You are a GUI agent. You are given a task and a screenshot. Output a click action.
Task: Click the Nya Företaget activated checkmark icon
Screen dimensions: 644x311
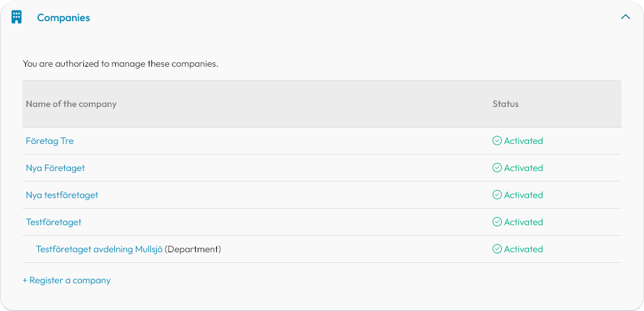coord(497,168)
